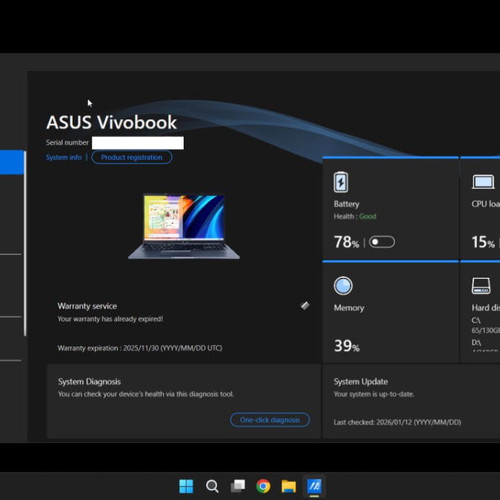
Task: Open Windows Search from taskbar
Action: pos(212,486)
